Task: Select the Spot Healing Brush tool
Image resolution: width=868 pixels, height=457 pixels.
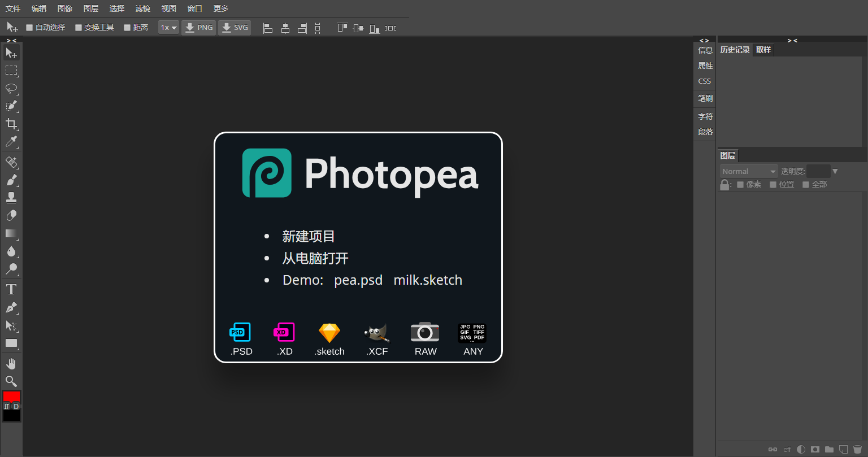Action: pyautogui.click(x=11, y=163)
